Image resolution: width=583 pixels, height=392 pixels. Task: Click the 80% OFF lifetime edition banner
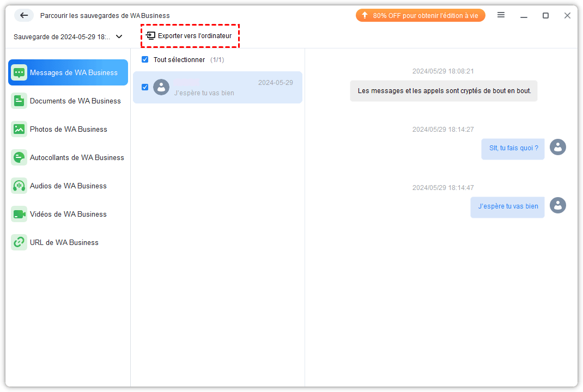tap(420, 15)
